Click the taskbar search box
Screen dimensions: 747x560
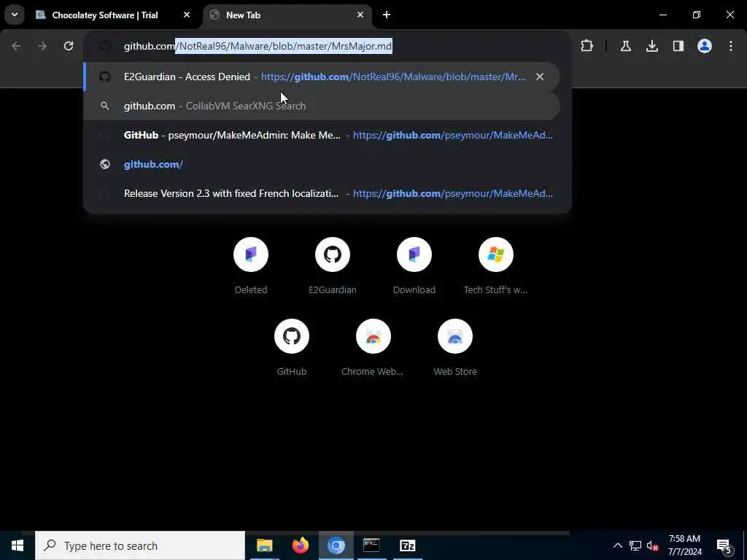140,545
